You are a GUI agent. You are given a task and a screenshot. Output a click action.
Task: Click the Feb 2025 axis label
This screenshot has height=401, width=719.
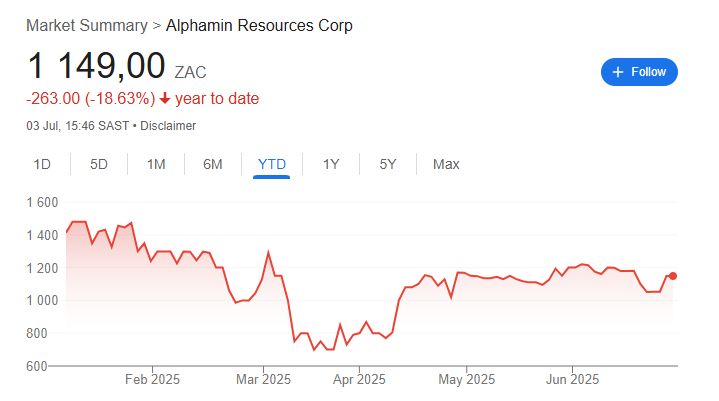click(152, 379)
